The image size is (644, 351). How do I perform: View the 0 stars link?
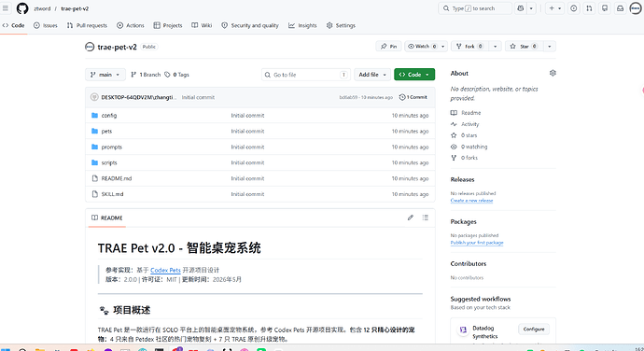[464, 135]
